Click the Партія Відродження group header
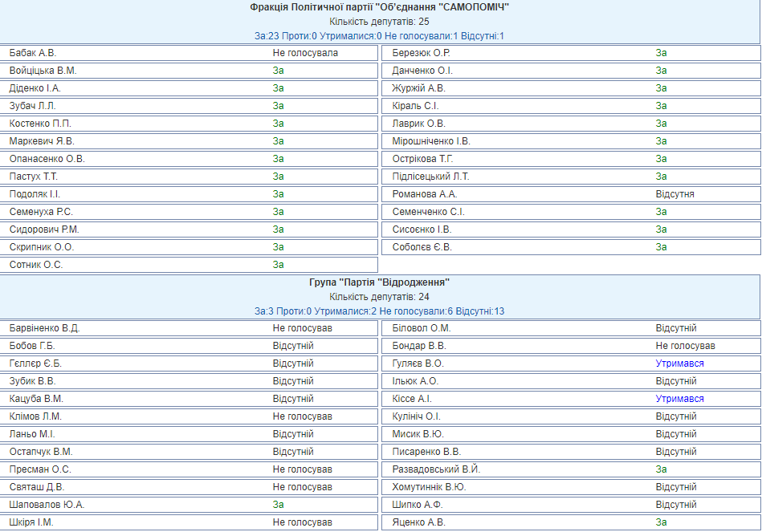Screen dimensions: 762x532 point(380,282)
